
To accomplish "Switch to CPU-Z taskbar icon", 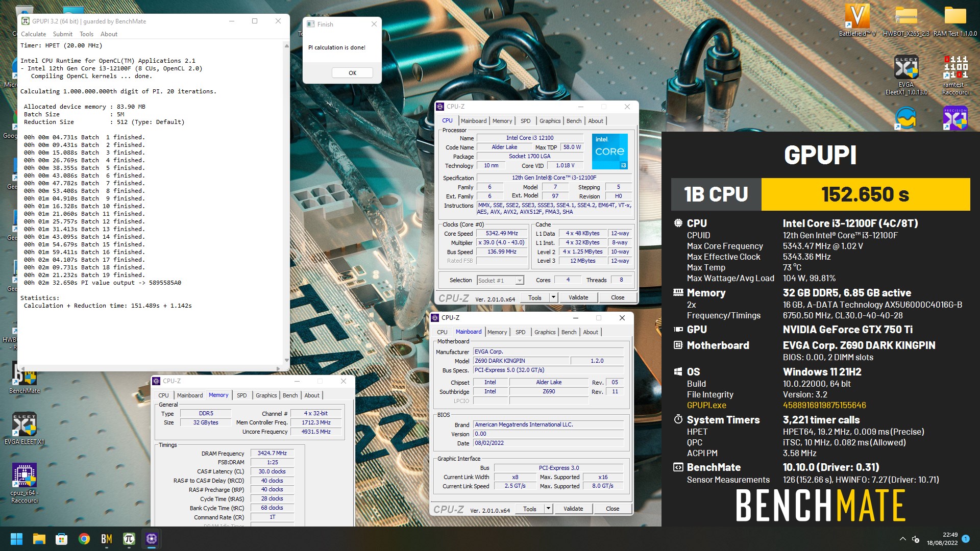I will pos(151,539).
